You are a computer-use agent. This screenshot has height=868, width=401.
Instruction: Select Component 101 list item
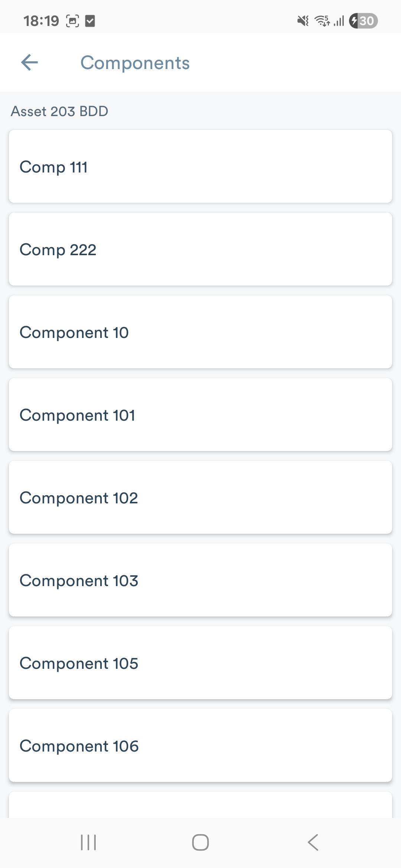pos(200,415)
